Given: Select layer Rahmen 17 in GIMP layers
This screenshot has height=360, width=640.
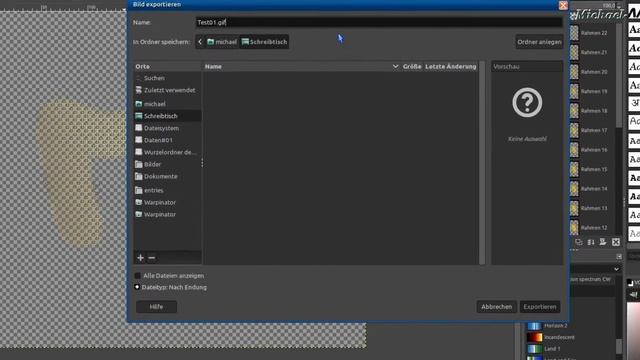Looking at the screenshot, I should click(594, 131).
